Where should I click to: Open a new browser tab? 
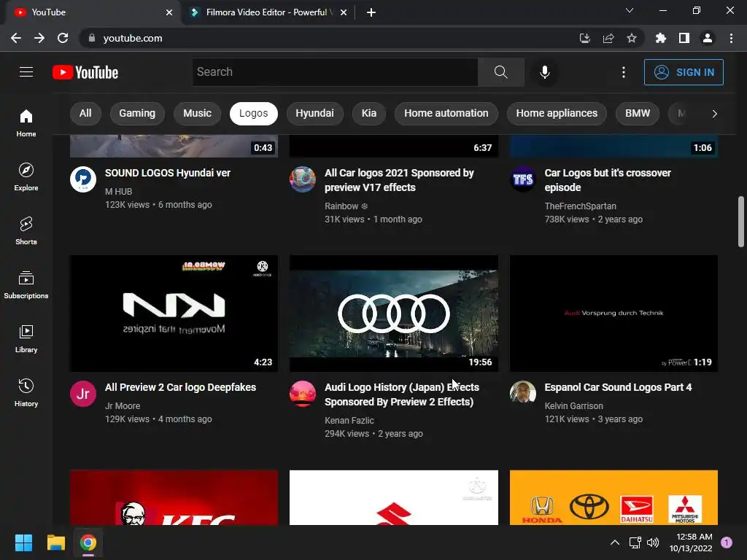(x=371, y=12)
